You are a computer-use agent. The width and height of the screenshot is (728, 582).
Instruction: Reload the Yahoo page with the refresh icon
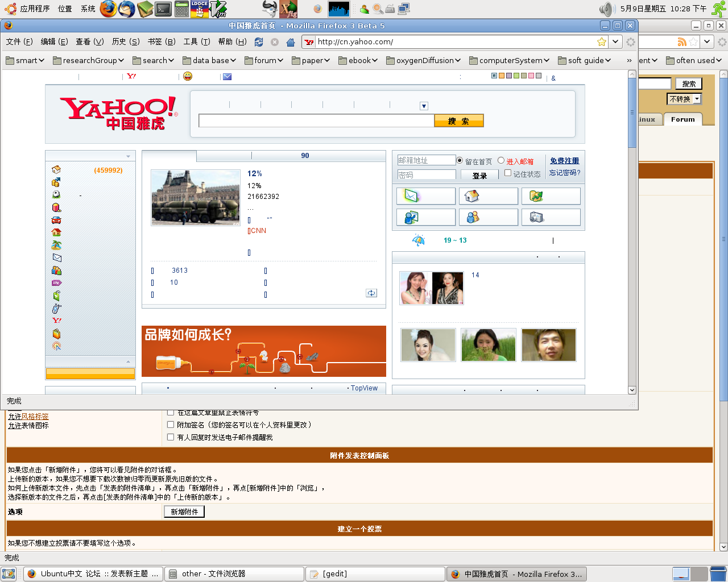pos(259,42)
